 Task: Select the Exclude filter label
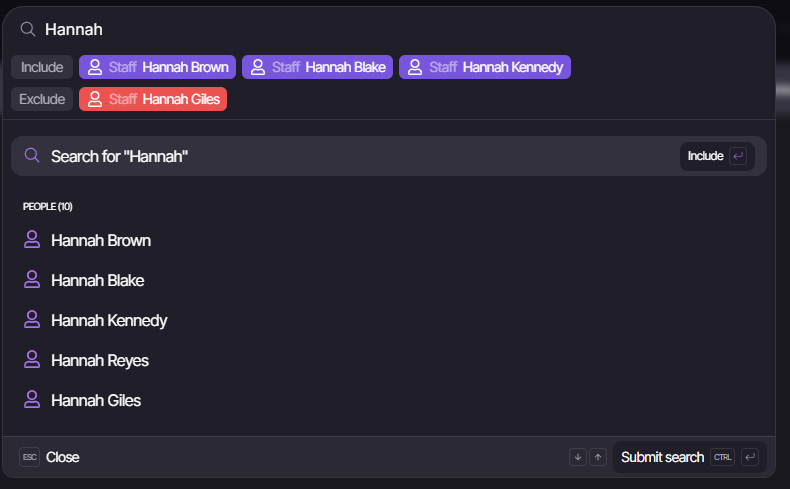point(42,99)
